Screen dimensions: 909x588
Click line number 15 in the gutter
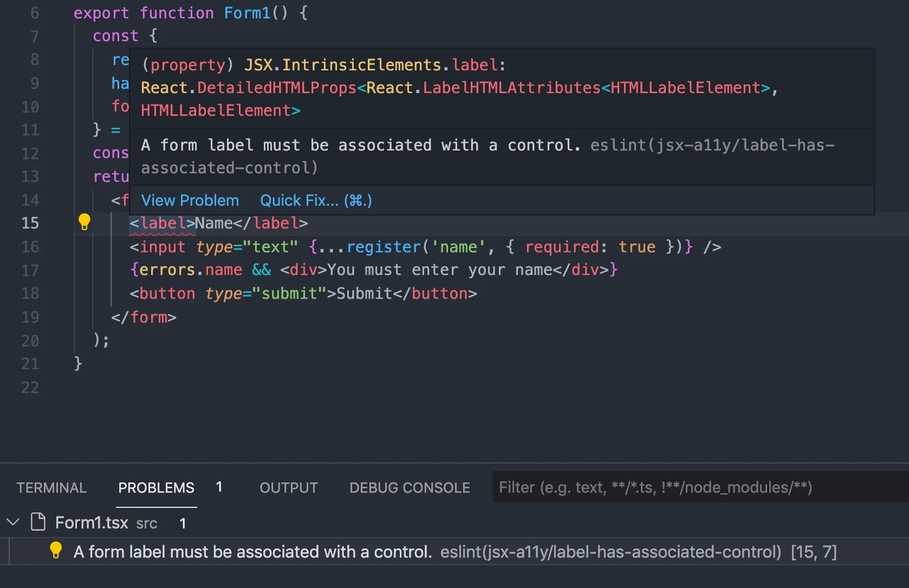pyautogui.click(x=31, y=223)
